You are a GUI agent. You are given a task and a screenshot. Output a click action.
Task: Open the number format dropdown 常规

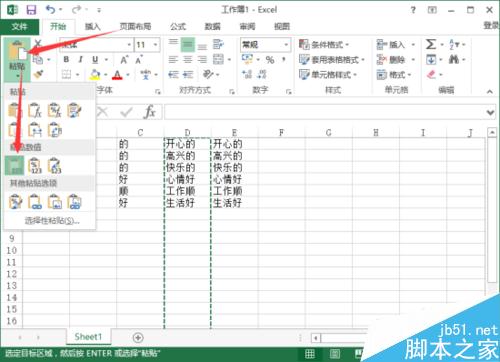click(286, 45)
